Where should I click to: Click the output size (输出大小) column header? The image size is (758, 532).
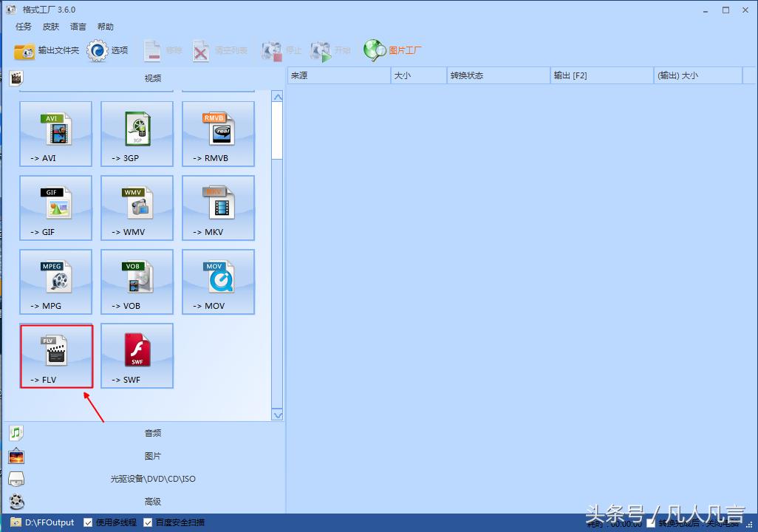[698, 75]
